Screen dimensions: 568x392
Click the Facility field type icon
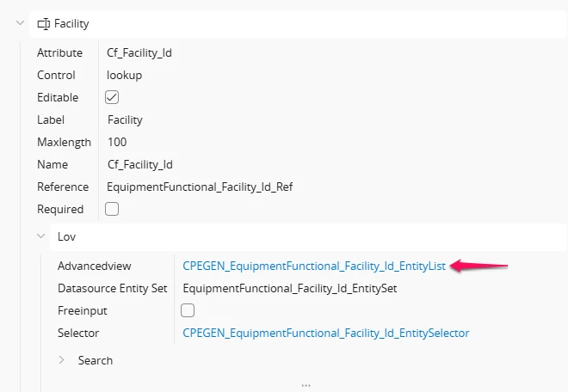44,24
